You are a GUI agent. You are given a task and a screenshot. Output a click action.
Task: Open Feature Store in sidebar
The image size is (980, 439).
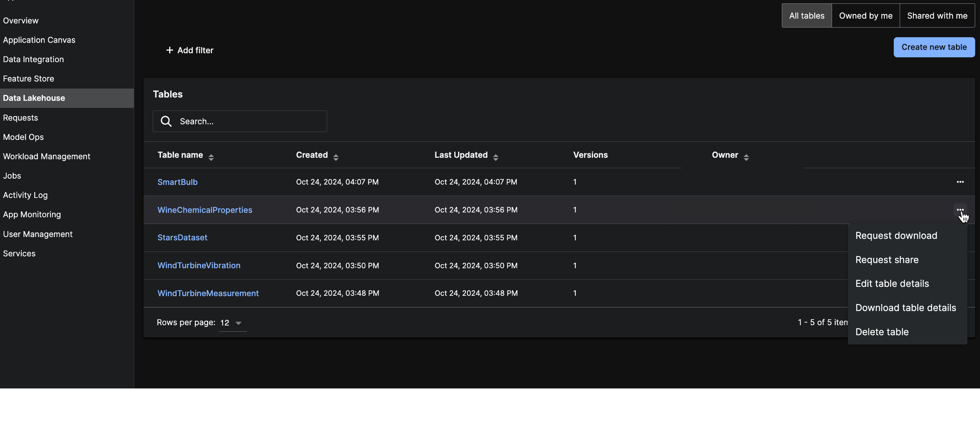click(28, 79)
